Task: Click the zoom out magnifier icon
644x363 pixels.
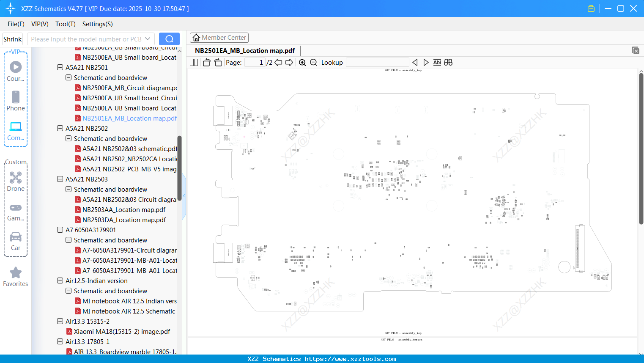Action: click(314, 63)
